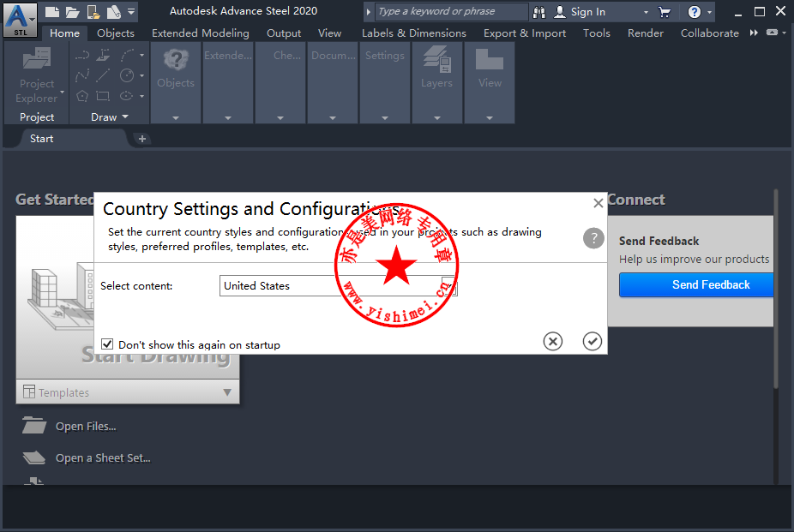Open the Output ribbon tab
This screenshot has height=532, width=794.
[x=284, y=33]
